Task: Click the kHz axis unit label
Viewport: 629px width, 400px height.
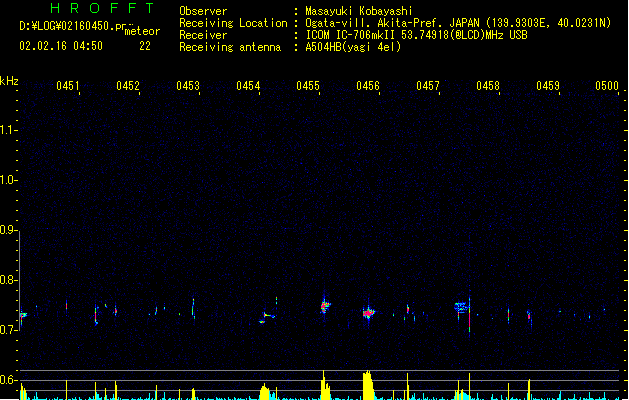Action: pyautogui.click(x=9, y=81)
